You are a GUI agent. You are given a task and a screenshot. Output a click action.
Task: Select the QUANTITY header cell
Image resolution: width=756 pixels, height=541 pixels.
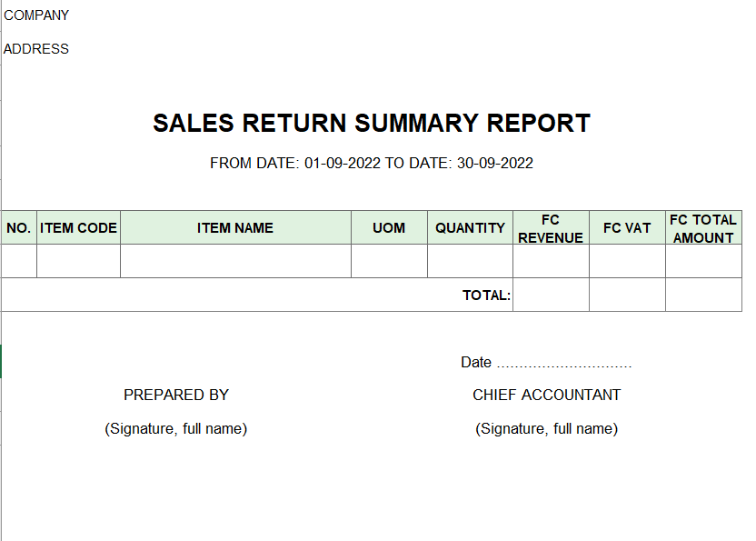(x=470, y=227)
